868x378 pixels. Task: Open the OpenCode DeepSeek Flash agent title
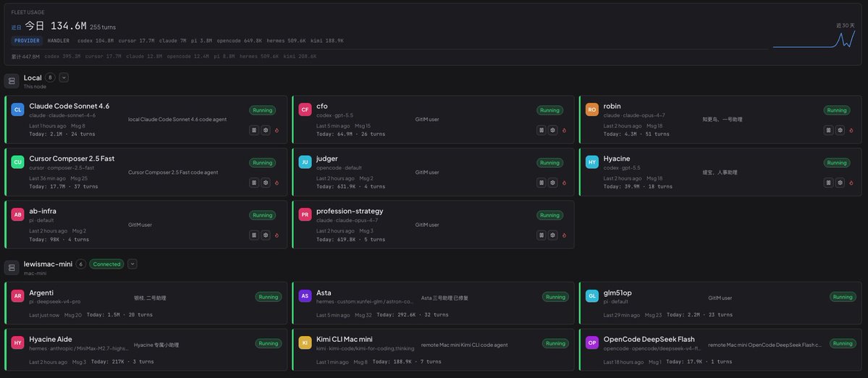tap(649, 340)
